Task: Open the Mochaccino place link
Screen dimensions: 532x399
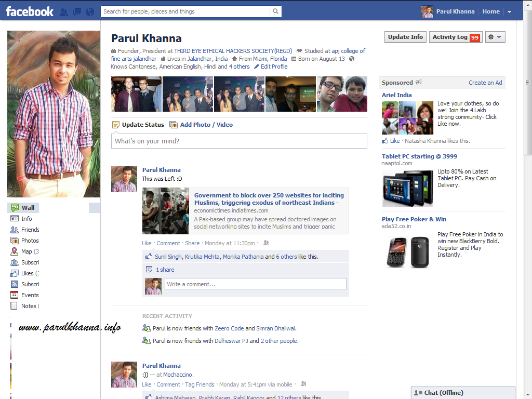Action: [x=178, y=375]
